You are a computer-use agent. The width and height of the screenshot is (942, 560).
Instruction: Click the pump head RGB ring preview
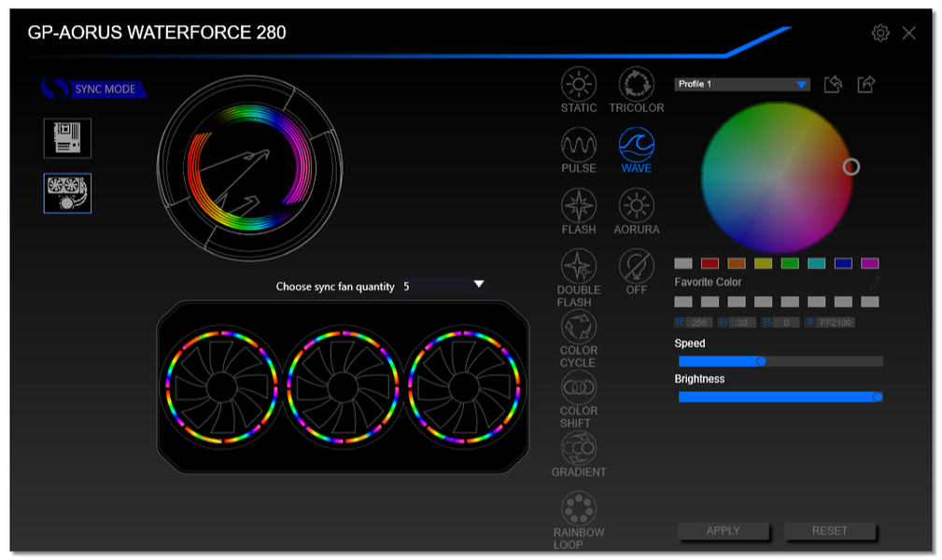pos(250,168)
